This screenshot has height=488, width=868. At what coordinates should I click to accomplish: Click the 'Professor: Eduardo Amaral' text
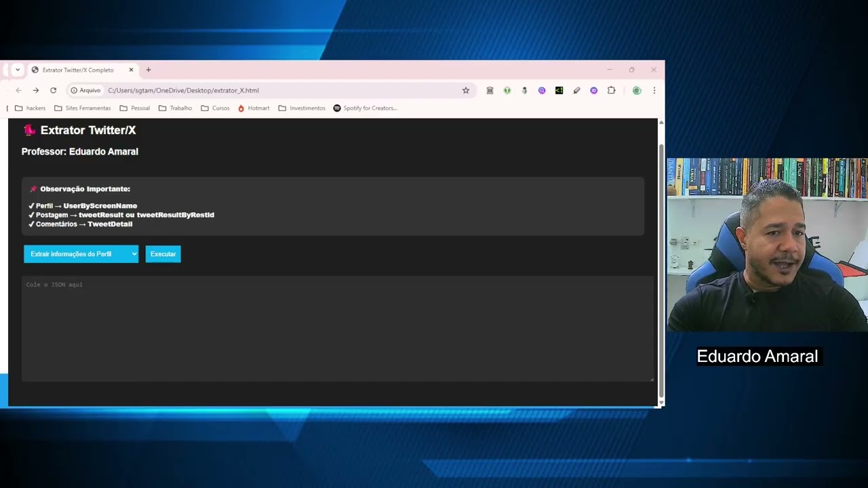pyautogui.click(x=80, y=151)
